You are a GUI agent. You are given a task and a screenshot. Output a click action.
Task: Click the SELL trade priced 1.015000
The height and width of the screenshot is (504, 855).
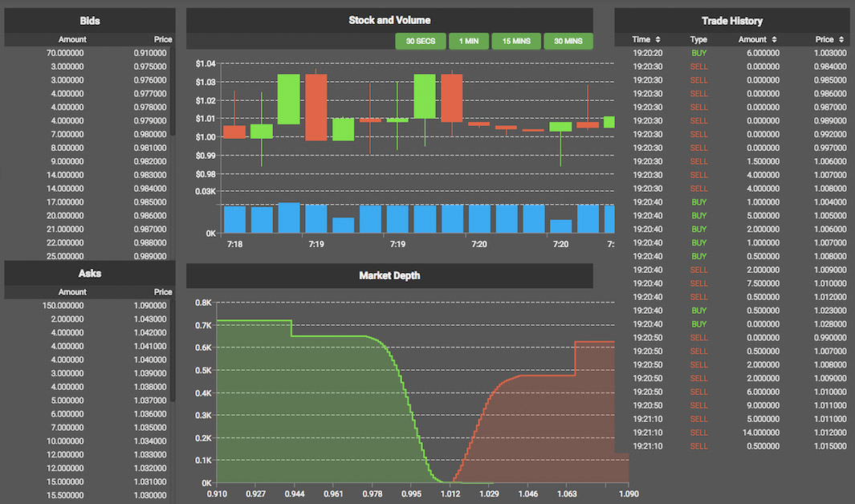[x=731, y=446]
